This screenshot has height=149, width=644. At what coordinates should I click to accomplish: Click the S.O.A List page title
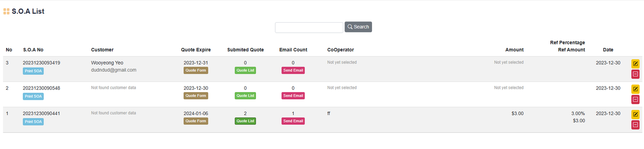tap(28, 11)
